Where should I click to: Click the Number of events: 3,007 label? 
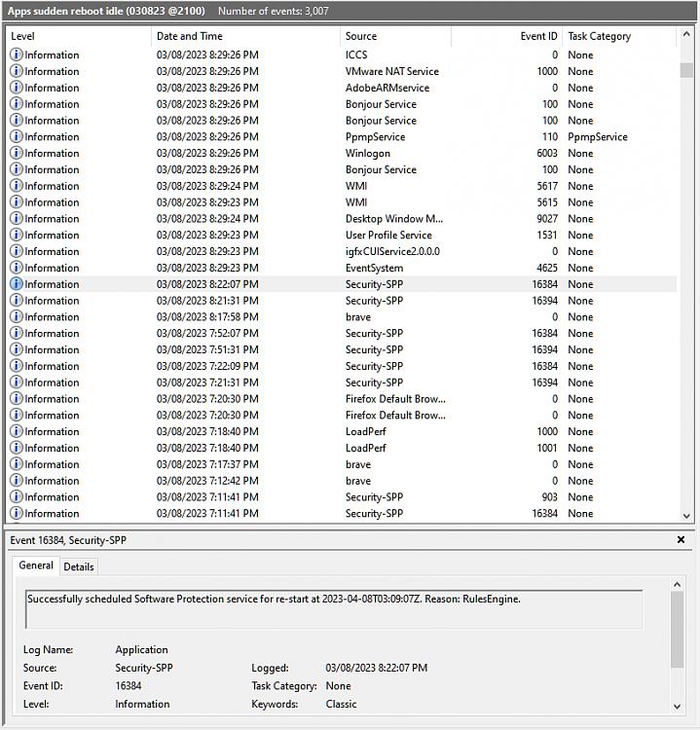tap(273, 11)
